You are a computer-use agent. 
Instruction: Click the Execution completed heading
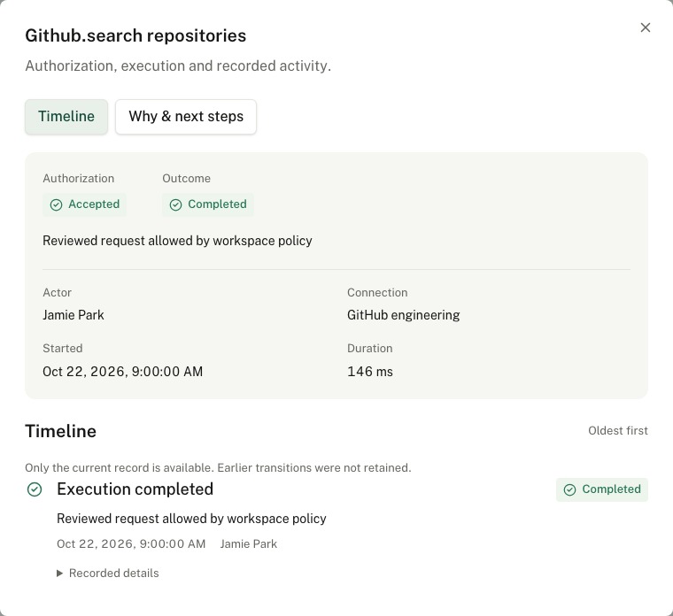click(x=135, y=489)
